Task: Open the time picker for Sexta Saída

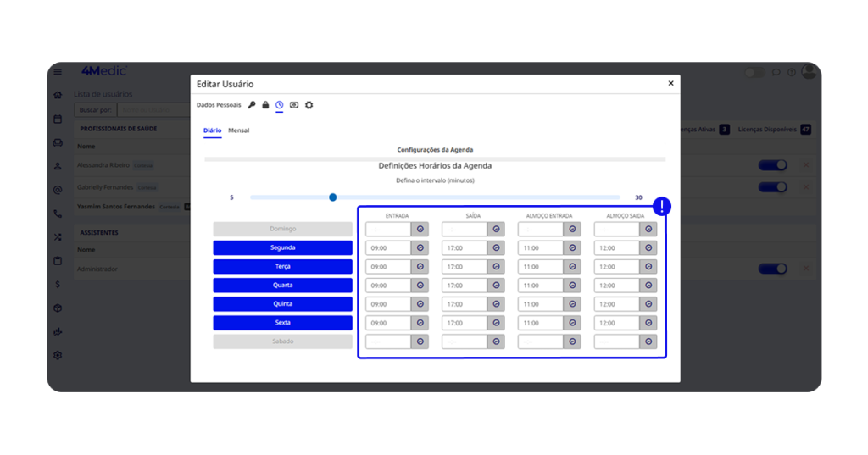Action: 496,323
